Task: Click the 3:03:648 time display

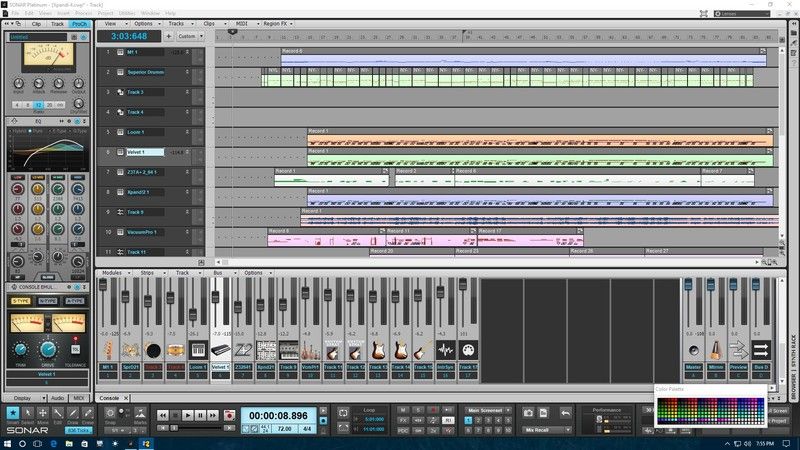Action: click(x=129, y=36)
